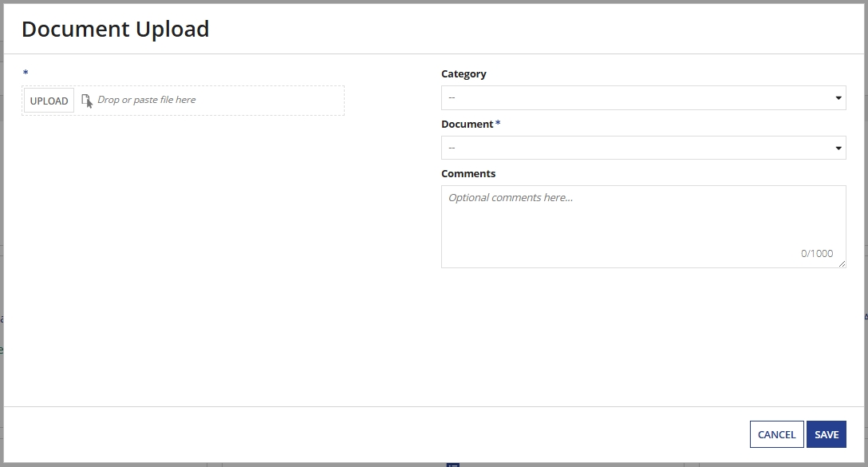Click the 'Drop or paste file here' area
Image resolution: width=868 pixels, height=467 pixels.
(x=183, y=101)
